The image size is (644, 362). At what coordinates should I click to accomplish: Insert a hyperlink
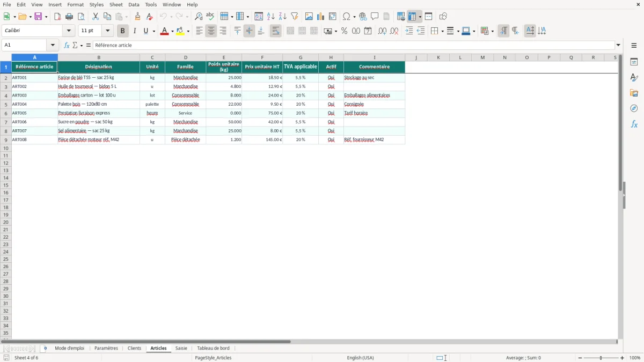(363, 17)
